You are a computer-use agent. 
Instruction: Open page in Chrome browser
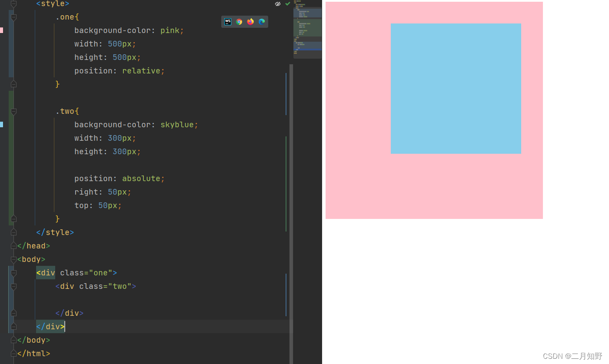[x=239, y=22]
